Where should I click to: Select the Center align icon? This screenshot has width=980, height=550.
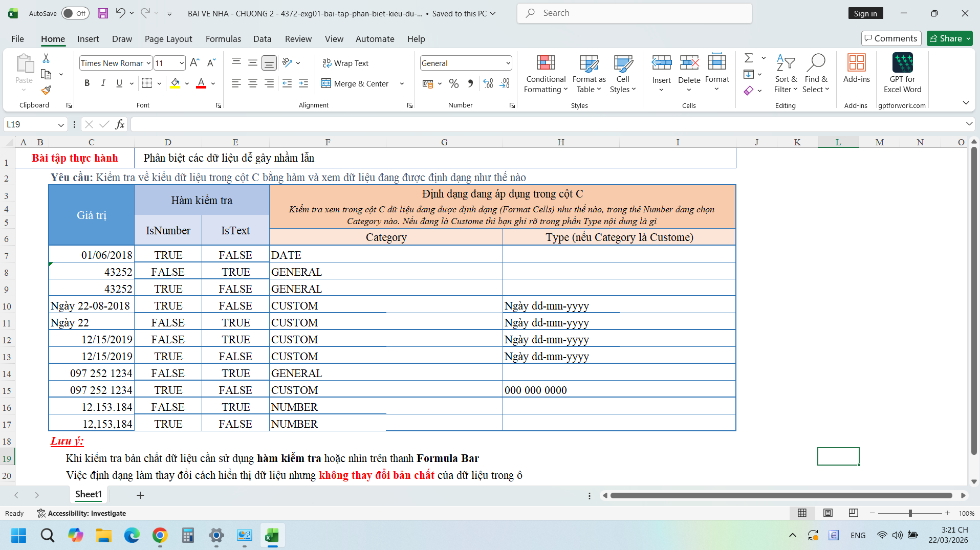[253, 83]
